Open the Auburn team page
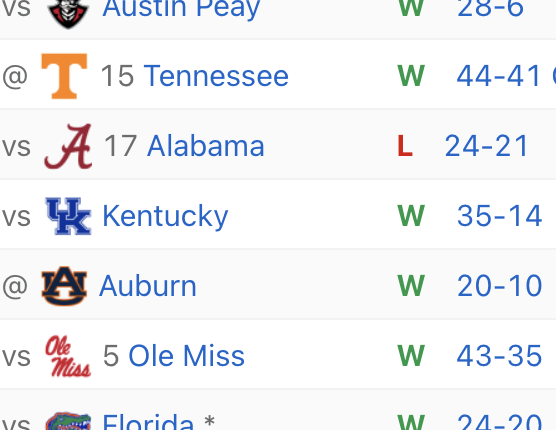This screenshot has height=430, width=556. pos(148,286)
